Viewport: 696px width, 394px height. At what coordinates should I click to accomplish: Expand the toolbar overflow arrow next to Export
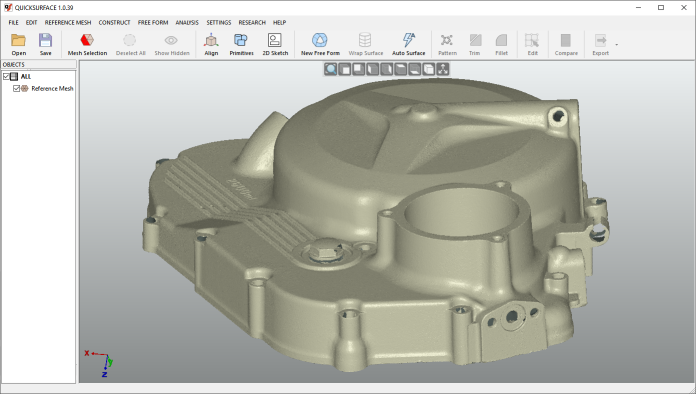pos(617,44)
